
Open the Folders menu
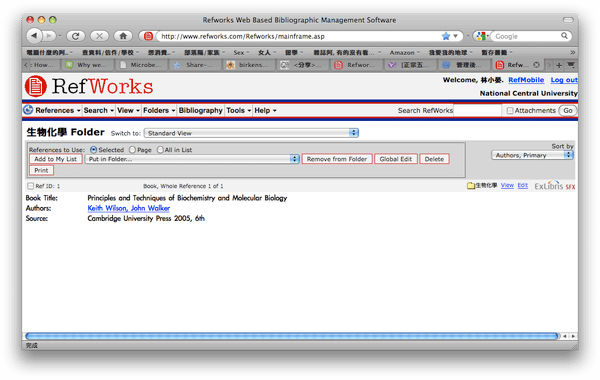pos(159,110)
